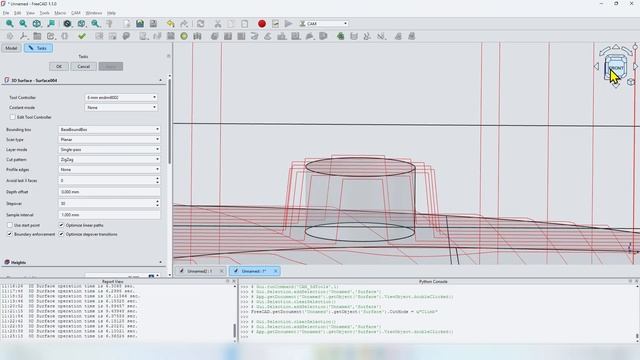Open the Layer mode dropdown
The height and width of the screenshot is (360, 640).
(109, 149)
